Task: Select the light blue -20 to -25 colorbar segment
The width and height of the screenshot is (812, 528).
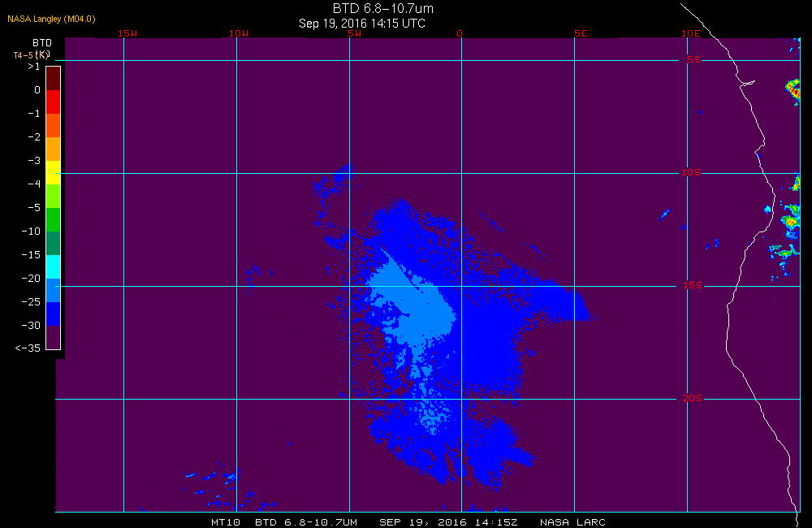Action: pos(54,290)
